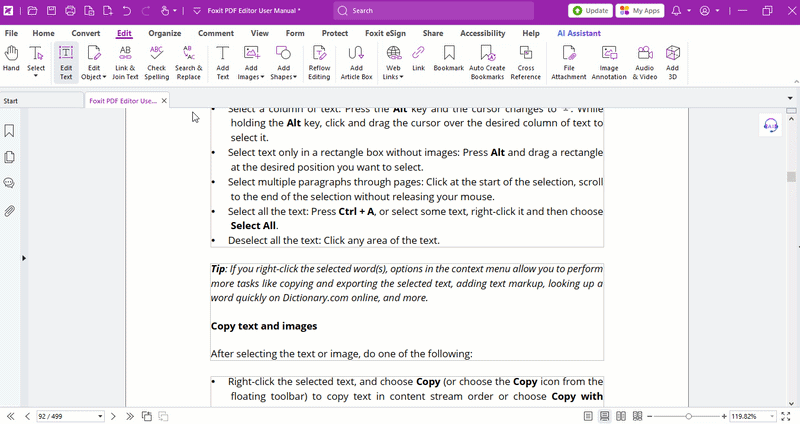
Task: Open My Apps
Action: coord(640,11)
